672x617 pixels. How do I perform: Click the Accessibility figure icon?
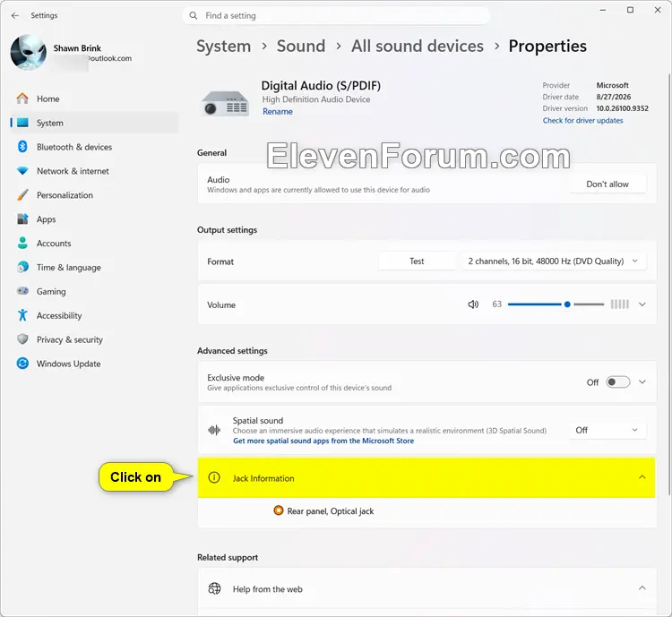(x=22, y=315)
